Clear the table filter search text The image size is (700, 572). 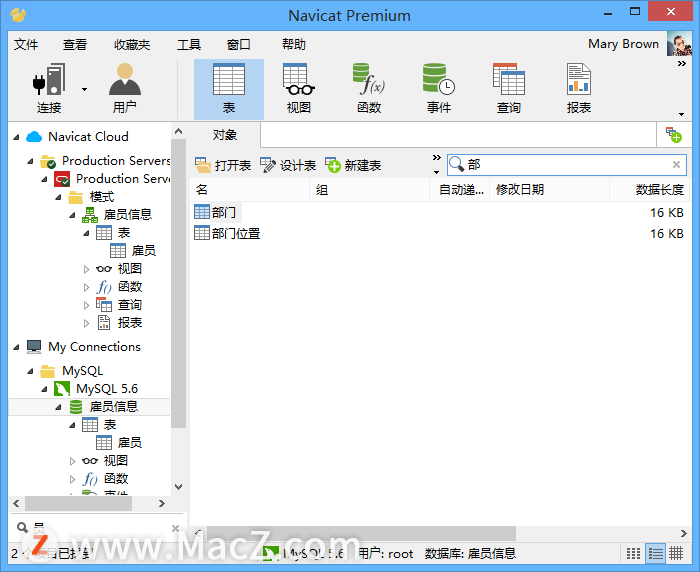coord(676,165)
